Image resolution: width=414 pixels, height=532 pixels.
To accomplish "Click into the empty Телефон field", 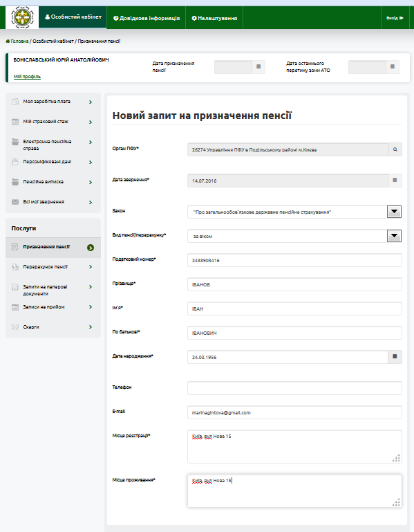I will pyautogui.click(x=294, y=388).
